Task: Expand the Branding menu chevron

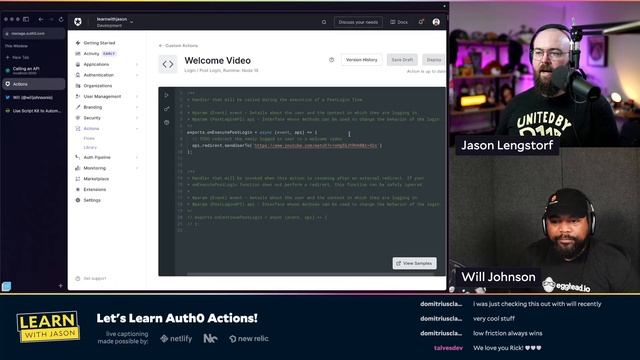Action: coord(137,107)
